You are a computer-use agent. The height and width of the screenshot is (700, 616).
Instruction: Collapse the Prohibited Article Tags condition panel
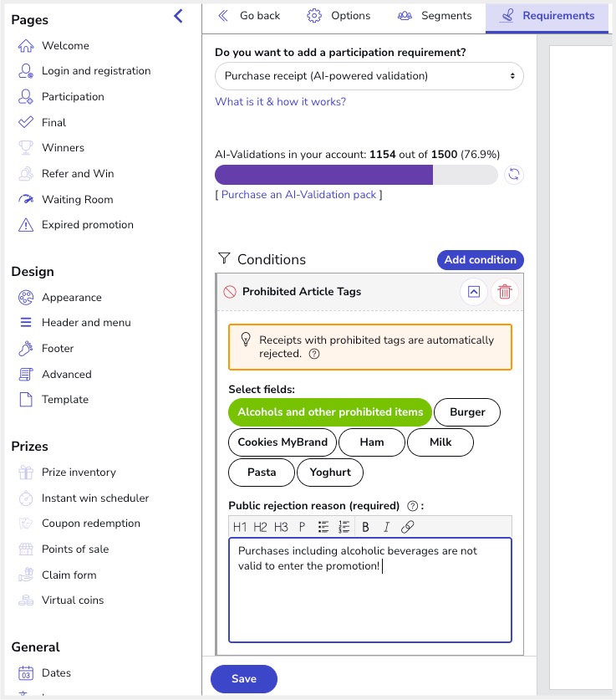pos(474,292)
